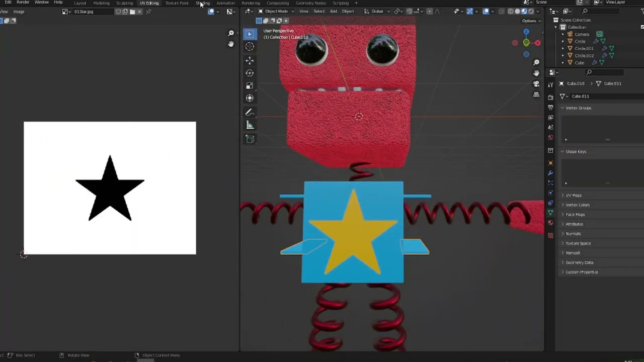
Task: Select the Transform tool in the viewport toolbar
Action: pos(250,98)
